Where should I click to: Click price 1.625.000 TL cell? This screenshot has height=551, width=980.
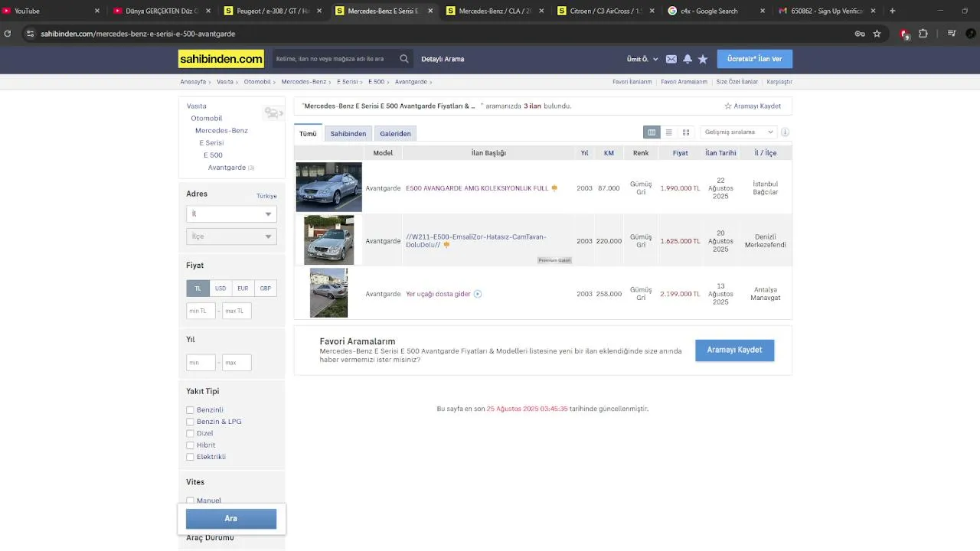pos(680,241)
